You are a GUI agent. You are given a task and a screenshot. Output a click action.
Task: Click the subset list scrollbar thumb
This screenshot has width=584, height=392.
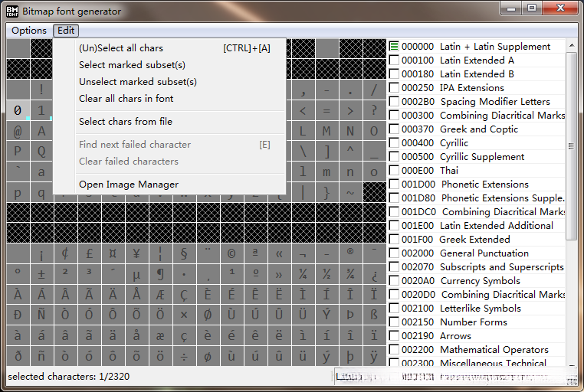click(x=571, y=145)
